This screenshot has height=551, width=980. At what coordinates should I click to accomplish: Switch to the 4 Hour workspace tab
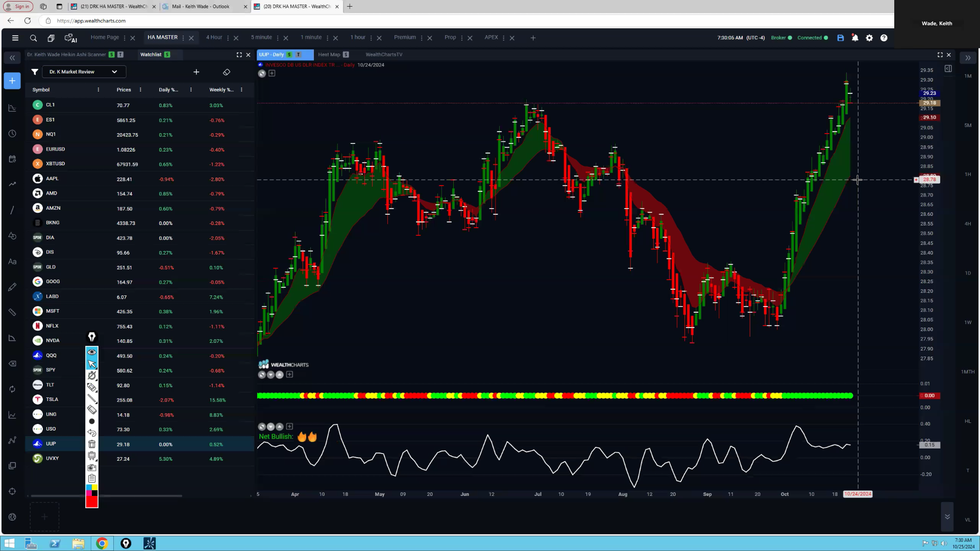pos(214,37)
